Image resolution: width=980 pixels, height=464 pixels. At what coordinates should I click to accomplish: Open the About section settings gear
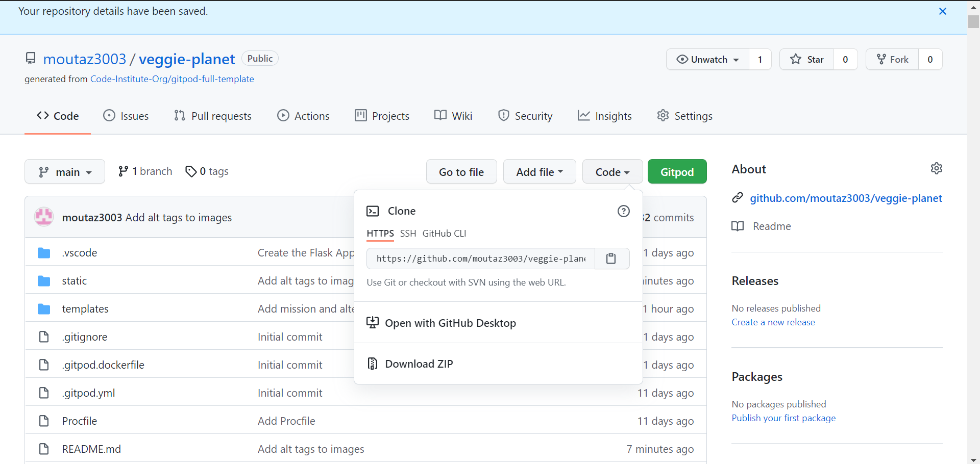click(936, 168)
